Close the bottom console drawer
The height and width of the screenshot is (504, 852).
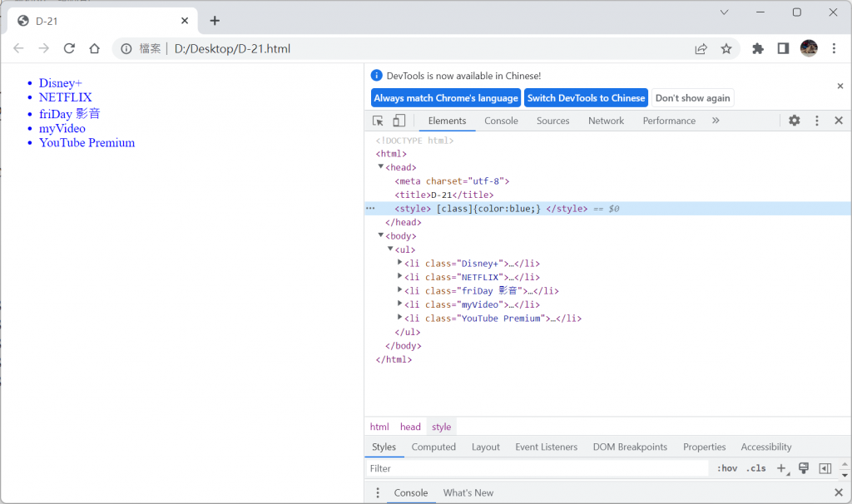[839, 492]
